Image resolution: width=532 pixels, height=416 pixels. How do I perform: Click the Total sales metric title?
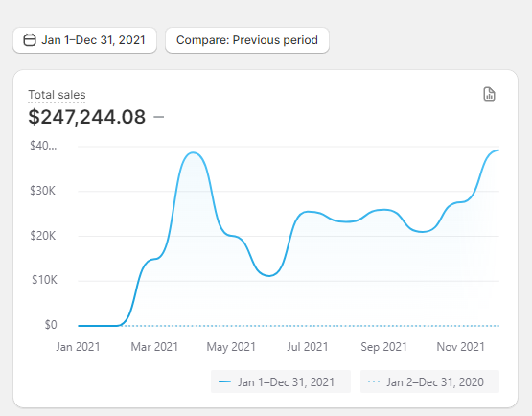(x=57, y=95)
